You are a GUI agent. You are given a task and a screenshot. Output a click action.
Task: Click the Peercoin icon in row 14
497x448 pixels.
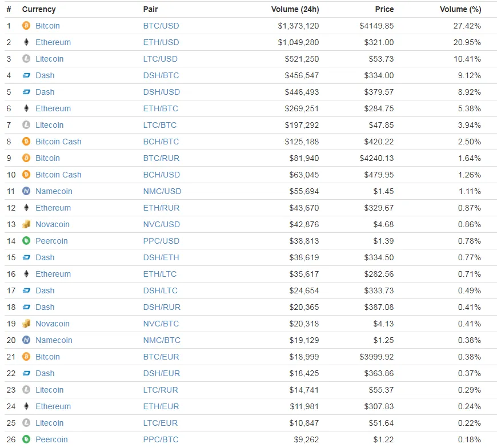[26, 241]
